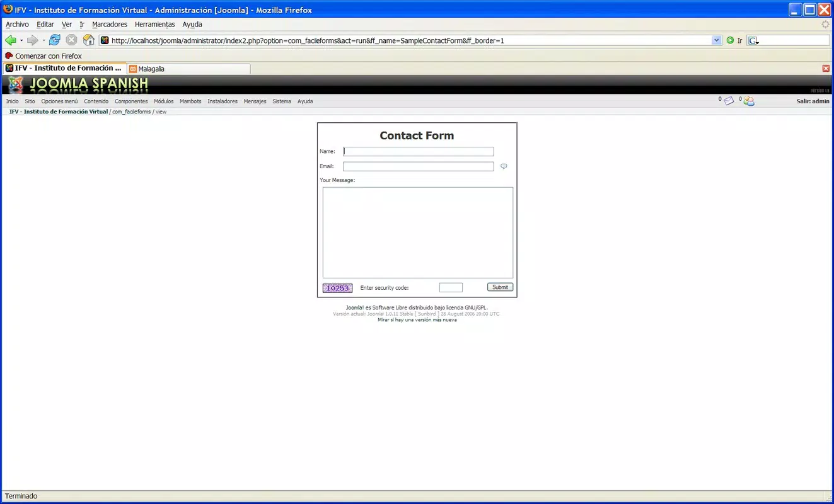The image size is (834, 504).
Task: Click the Joomla Spanish logo banner
Action: pos(79,84)
